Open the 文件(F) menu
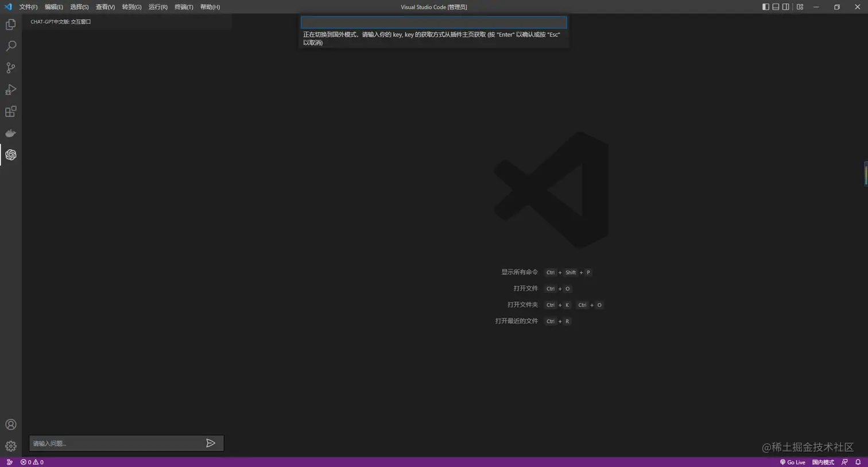The width and height of the screenshot is (868, 467). (x=28, y=7)
